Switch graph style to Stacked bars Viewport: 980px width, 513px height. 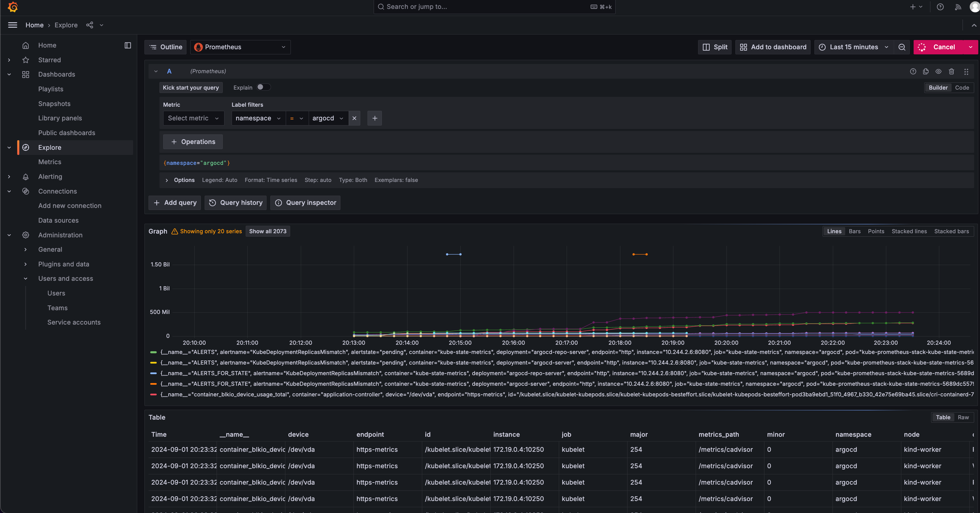(951, 231)
